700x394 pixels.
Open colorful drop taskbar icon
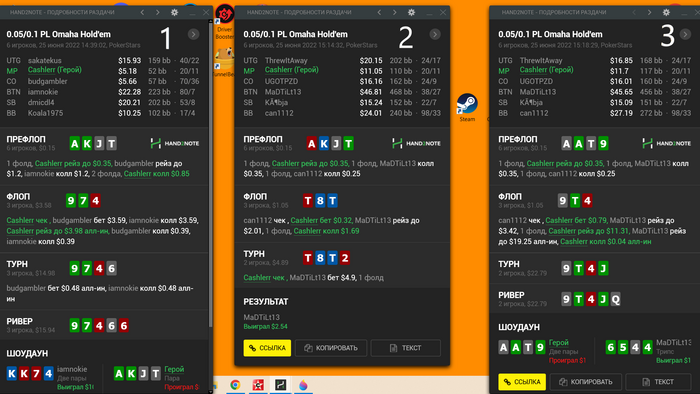pos(303,385)
